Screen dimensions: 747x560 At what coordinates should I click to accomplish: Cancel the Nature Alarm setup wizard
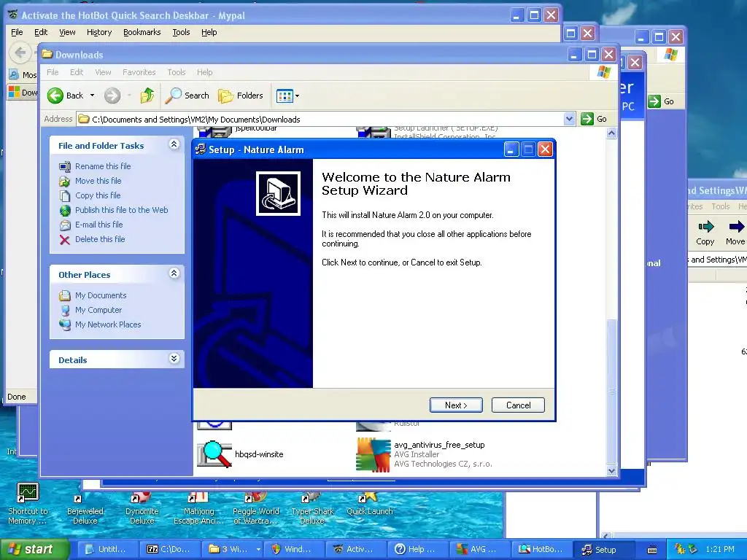tap(518, 405)
